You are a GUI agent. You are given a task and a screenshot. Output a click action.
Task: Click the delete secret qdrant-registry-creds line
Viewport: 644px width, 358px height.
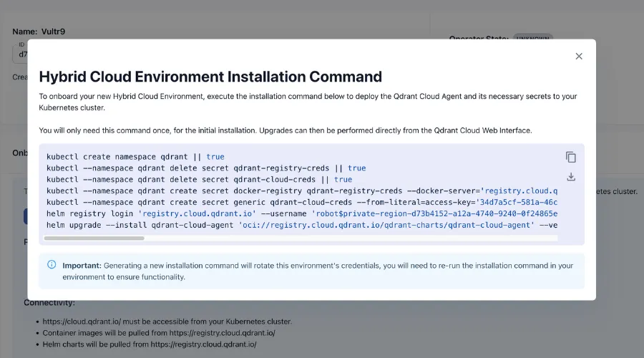206,168
